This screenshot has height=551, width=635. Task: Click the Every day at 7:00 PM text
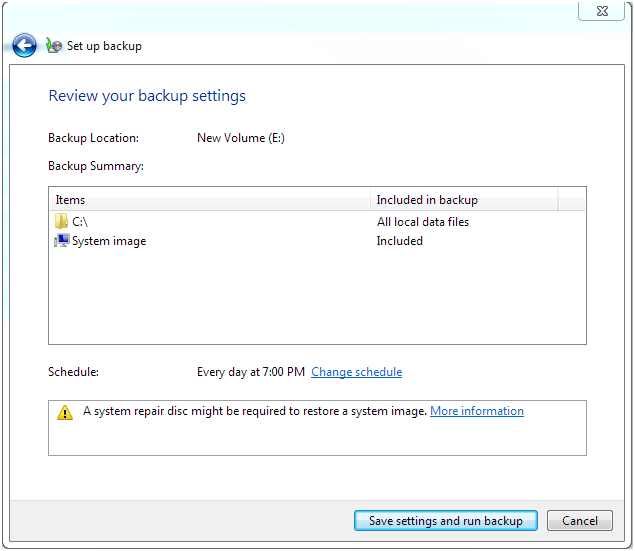coord(251,372)
